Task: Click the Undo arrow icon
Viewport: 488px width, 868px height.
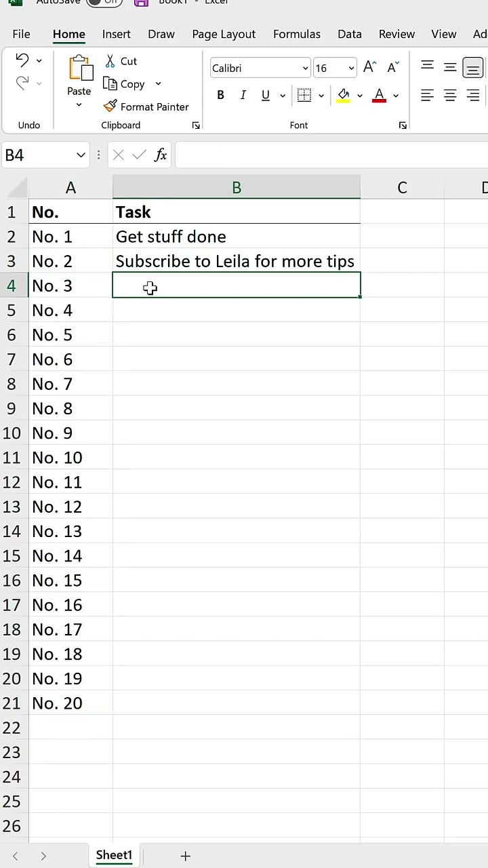Action: 22,60
